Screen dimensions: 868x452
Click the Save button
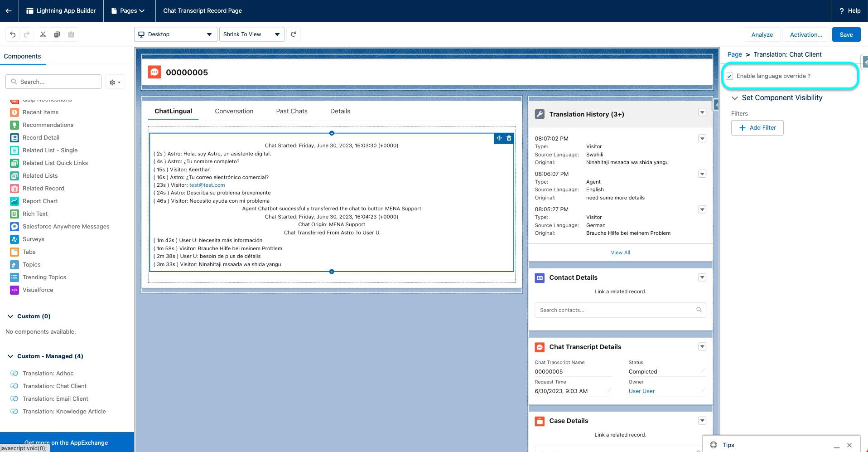tap(846, 34)
